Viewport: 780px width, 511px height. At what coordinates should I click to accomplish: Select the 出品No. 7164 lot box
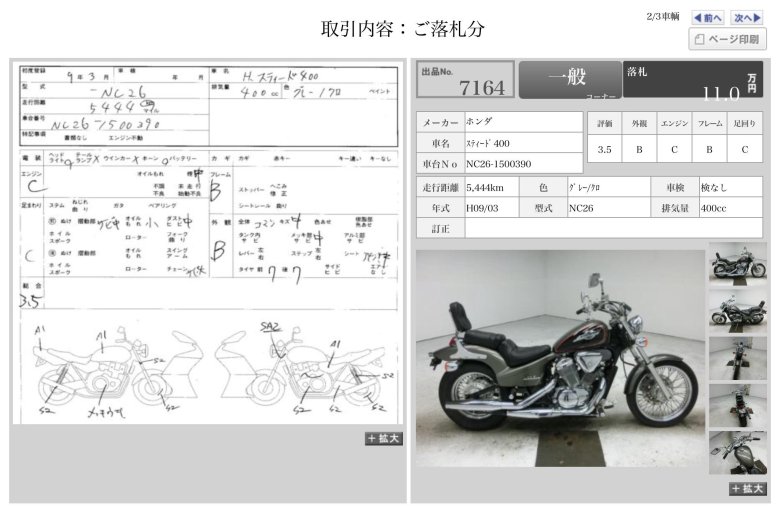pos(465,80)
